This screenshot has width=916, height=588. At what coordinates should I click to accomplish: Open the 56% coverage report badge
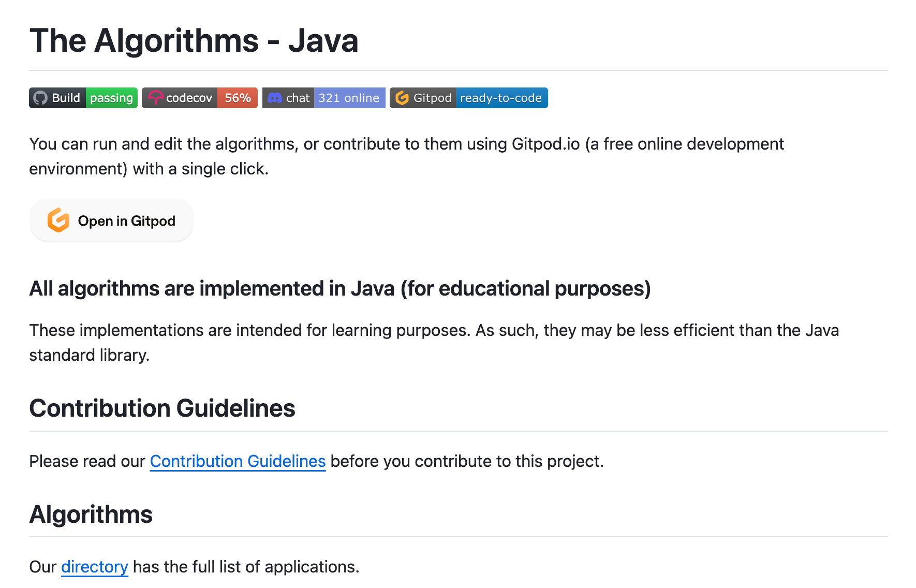click(238, 98)
